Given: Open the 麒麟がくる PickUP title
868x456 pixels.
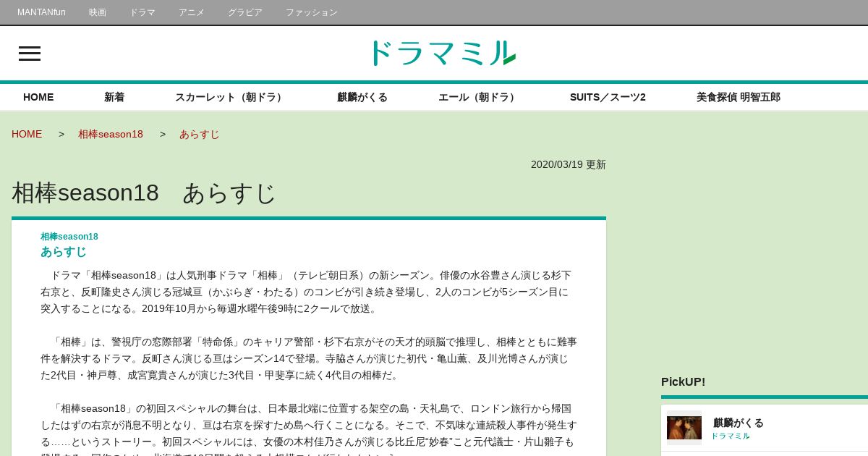Looking at the screenshot, I should click(739, 423).
